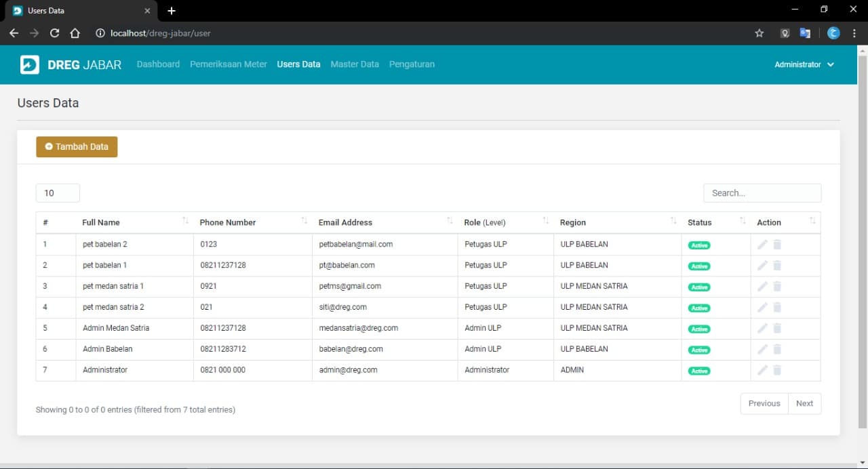Select the Users Data menu item
Image resolution: width=868 pixels, height=469 pixels.
298,64
